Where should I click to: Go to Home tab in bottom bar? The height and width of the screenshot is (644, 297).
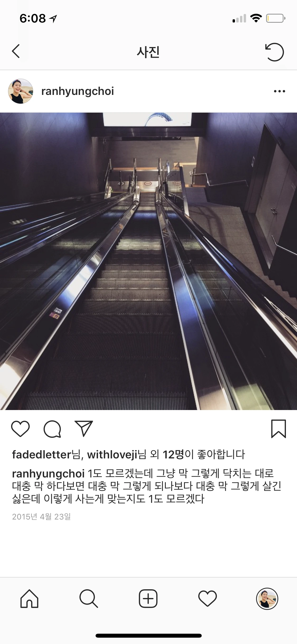[x=29, y=599]
